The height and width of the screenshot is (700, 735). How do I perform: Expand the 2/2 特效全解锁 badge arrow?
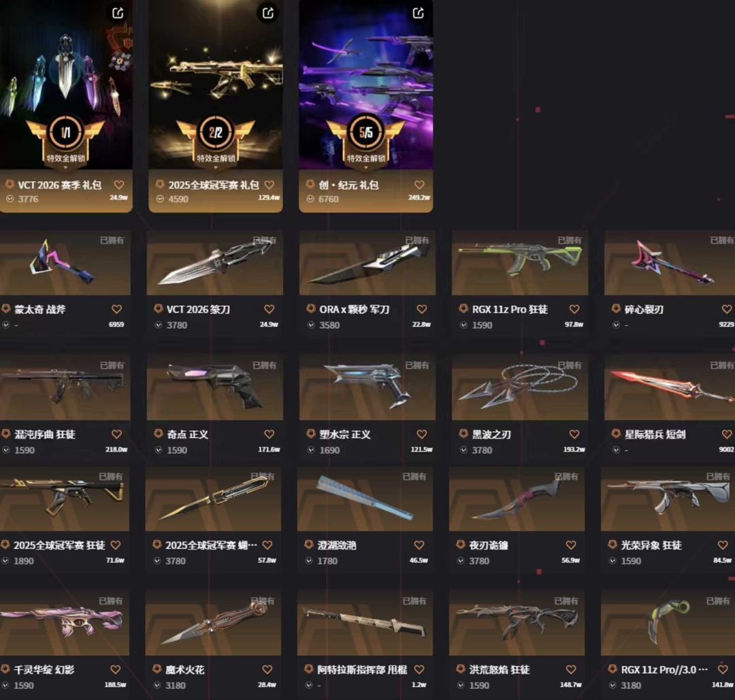(216, 168)
